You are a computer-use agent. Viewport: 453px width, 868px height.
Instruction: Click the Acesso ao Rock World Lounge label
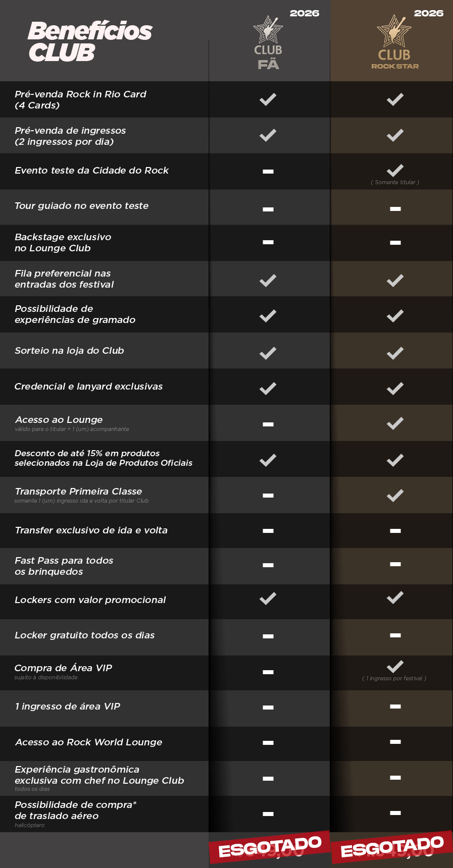88,742
